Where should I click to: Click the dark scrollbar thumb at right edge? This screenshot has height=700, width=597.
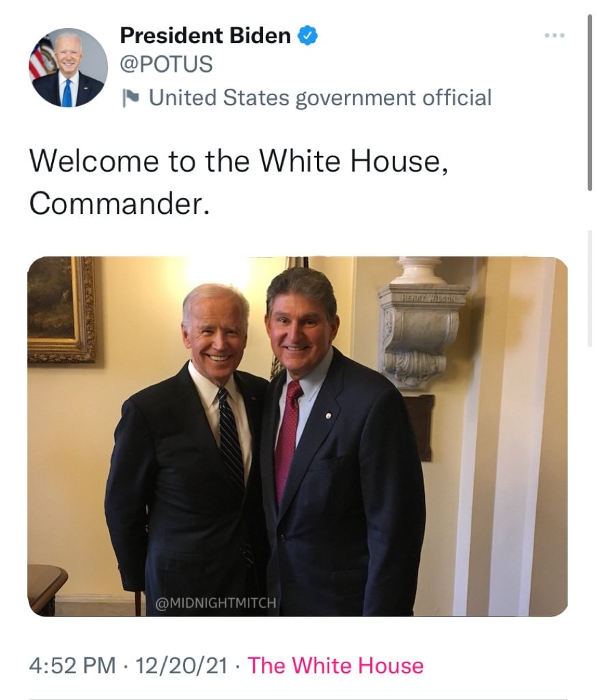pos(590,103)
